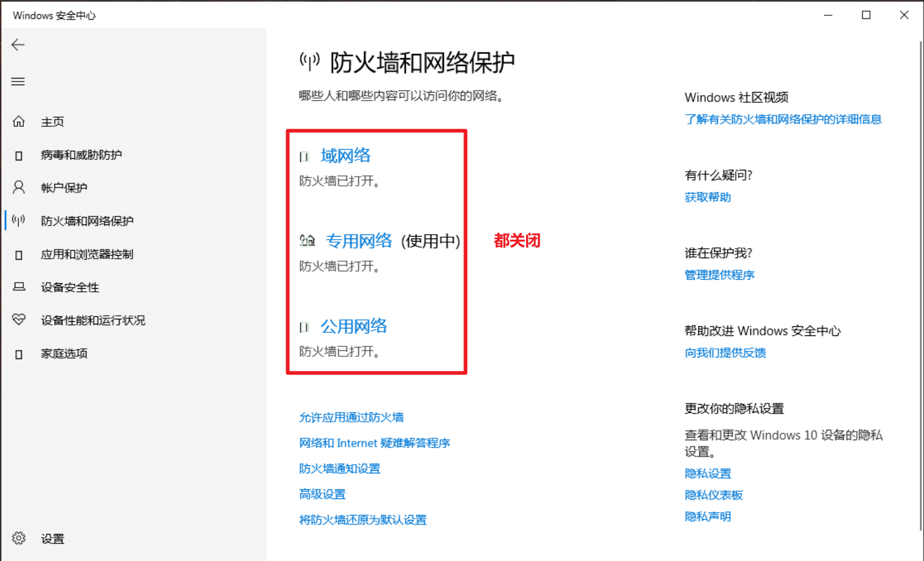Click 防火墙已打开 status under 公用网络
Image resolution: width=924 pixels, height=561 pixels.
(x=339, y=352)
